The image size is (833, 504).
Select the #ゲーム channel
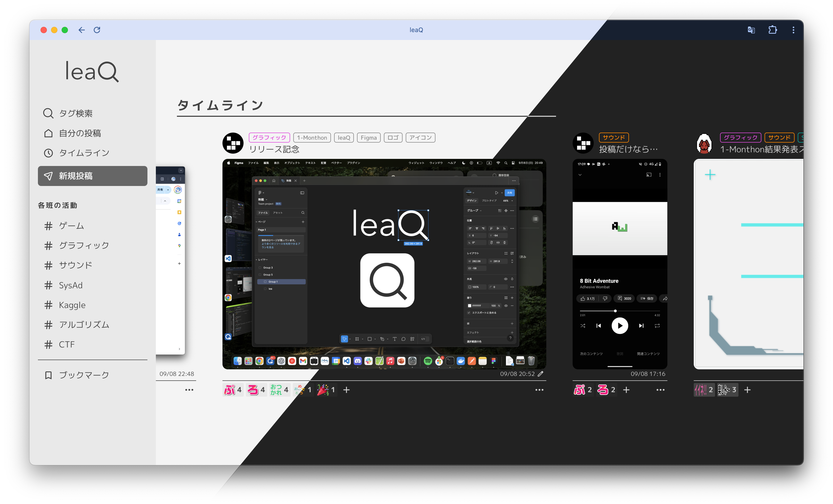tap(71, 226)
